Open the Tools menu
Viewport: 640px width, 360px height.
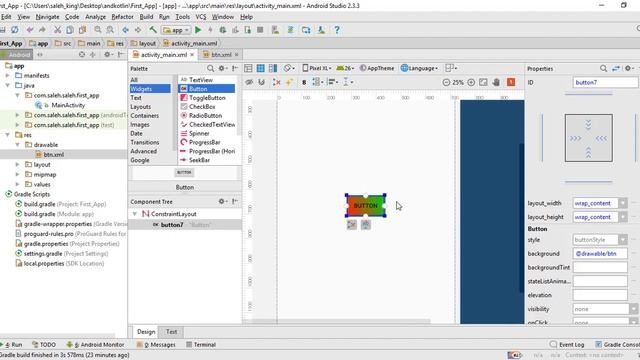[182, 17]
